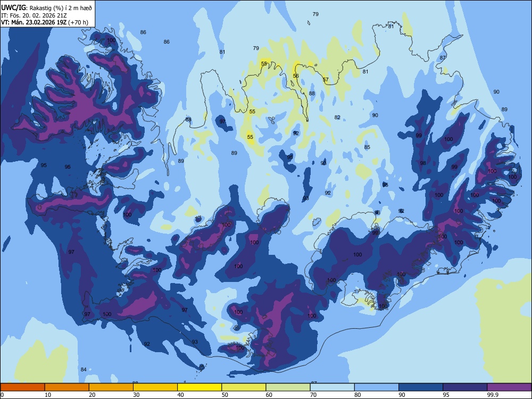Image resolution: width=532 pixels, height=399 pixels.
Task: Click the bright yellow 40–50 legend swatch
Action: (199, 387)
